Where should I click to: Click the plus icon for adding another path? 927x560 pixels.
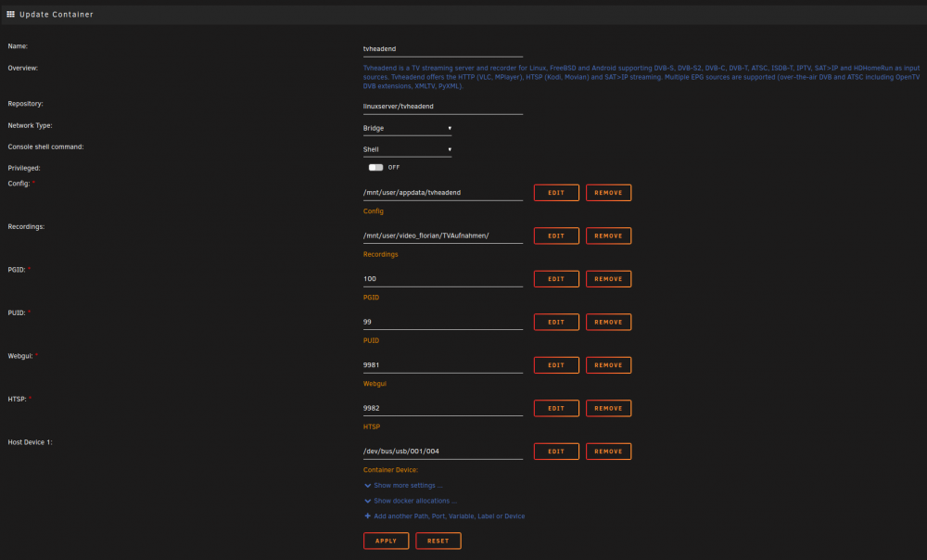368,516
